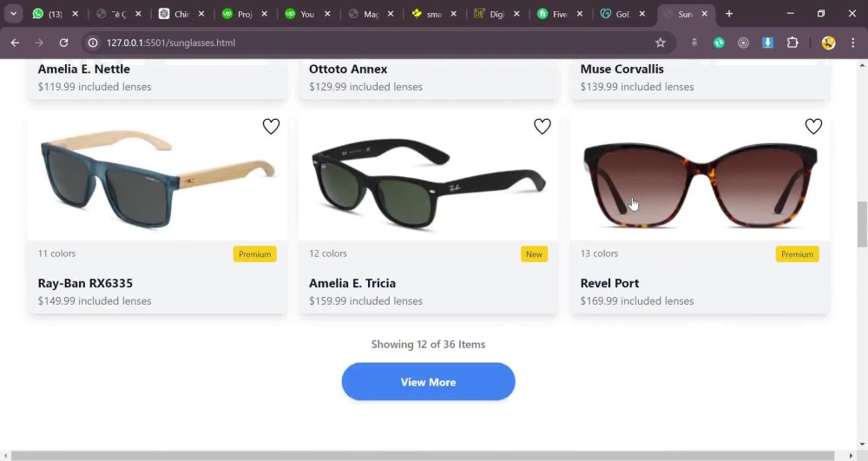Toggle heart on Amelia E. Tricia card
Screen dimensions: 868x461
click(542, 126)
